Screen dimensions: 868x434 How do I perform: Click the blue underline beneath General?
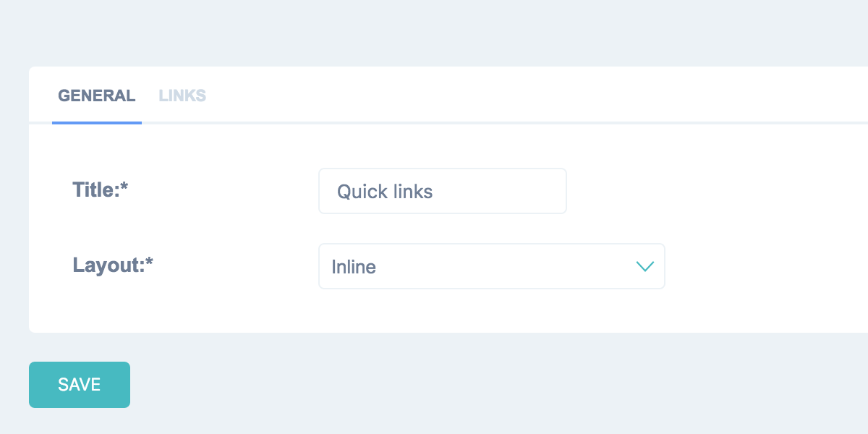[x=96, y=122]
